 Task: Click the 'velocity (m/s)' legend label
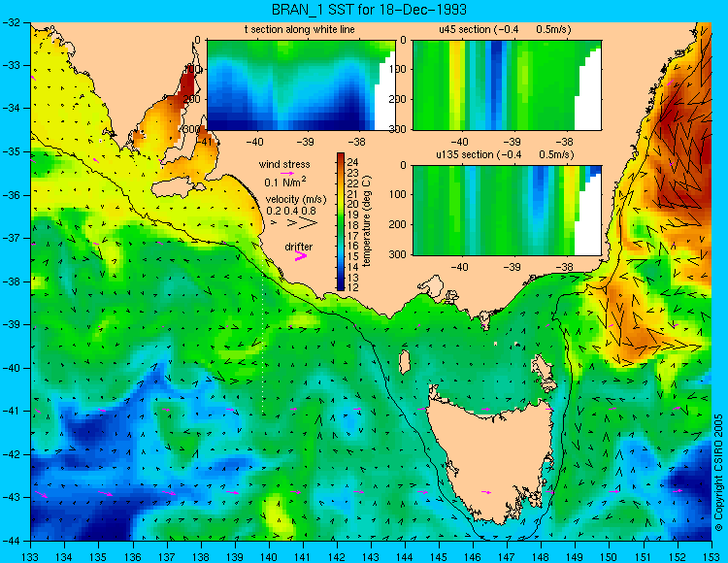[296, 199]
